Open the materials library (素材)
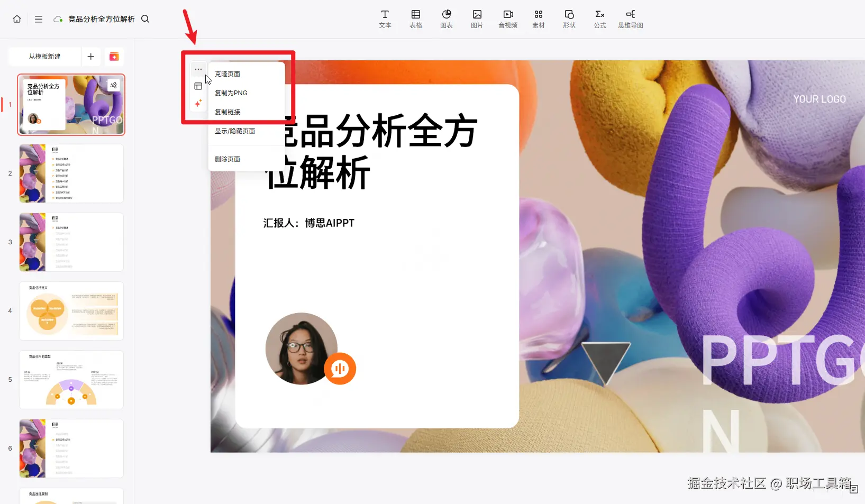The height and width of the screenshot is (504, 865). [539, 19]
